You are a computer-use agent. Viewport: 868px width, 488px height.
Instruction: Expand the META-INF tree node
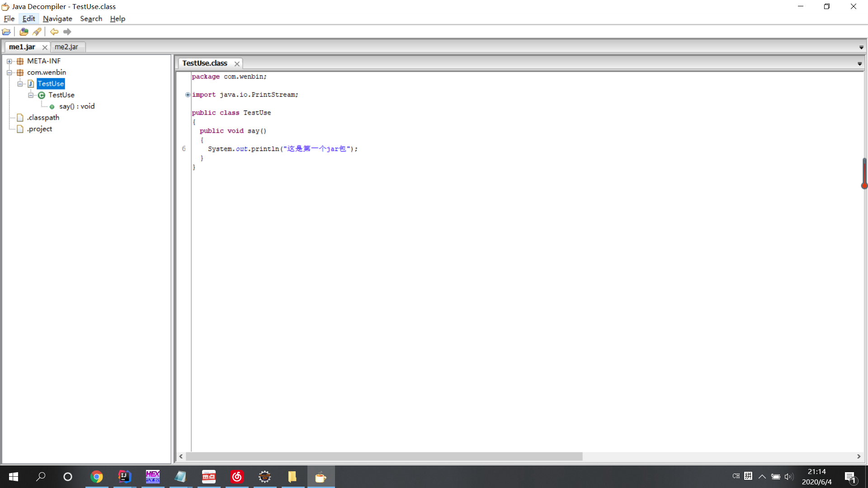coord(9,61)
